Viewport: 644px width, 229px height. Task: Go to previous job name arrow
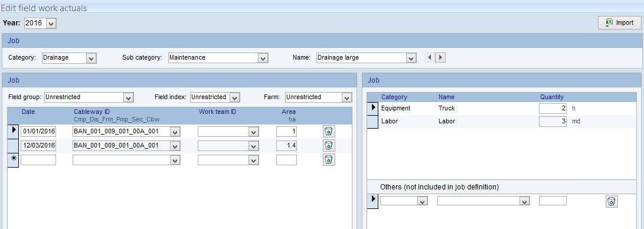click(430, 57)
